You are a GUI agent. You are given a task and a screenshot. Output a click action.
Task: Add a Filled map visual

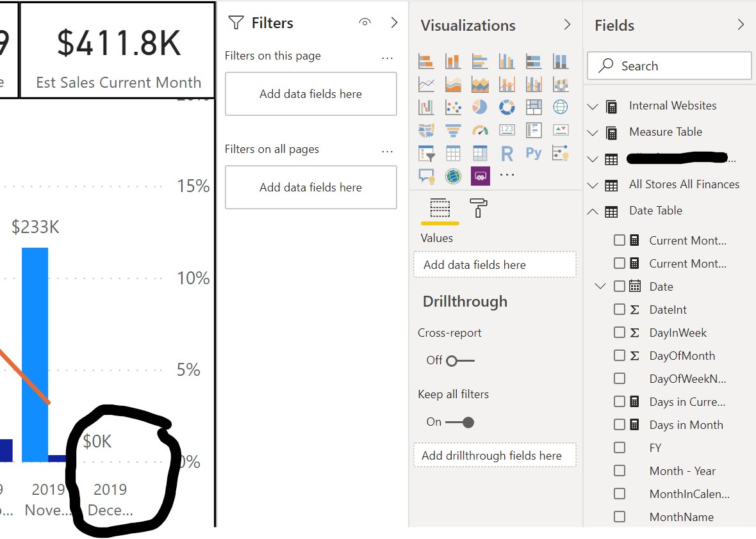click(x=426, y=130)
